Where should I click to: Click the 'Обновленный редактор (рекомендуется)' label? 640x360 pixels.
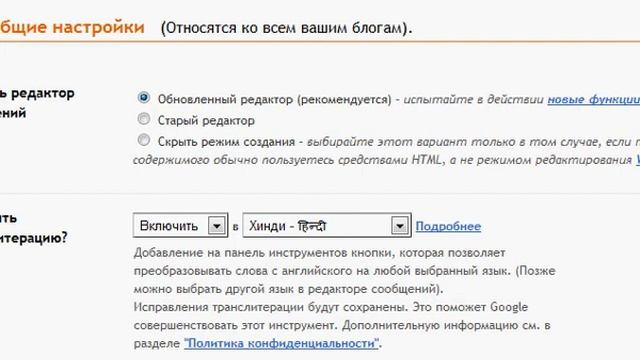pos(275,100)
